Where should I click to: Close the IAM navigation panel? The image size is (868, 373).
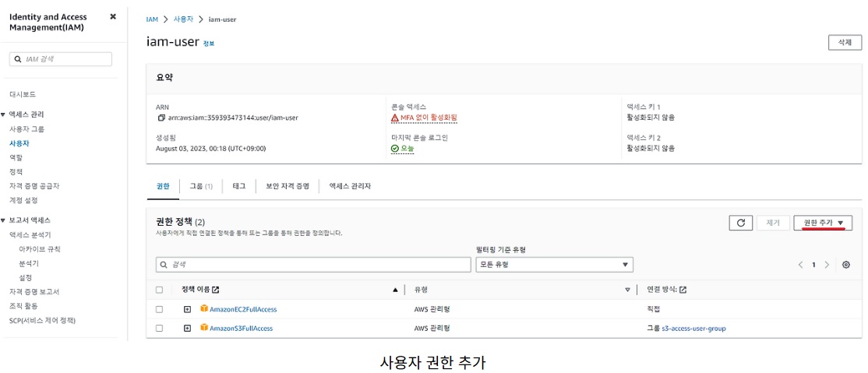113,16
